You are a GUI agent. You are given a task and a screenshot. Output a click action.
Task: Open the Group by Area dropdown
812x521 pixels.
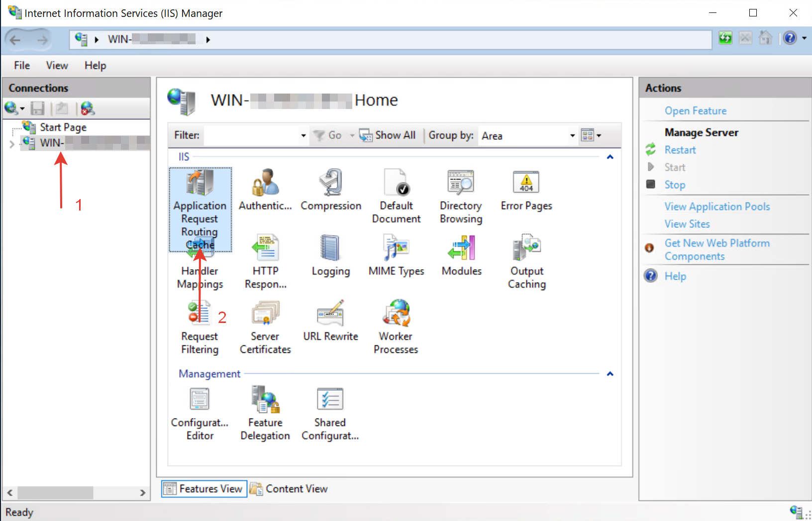coord(572,135)
